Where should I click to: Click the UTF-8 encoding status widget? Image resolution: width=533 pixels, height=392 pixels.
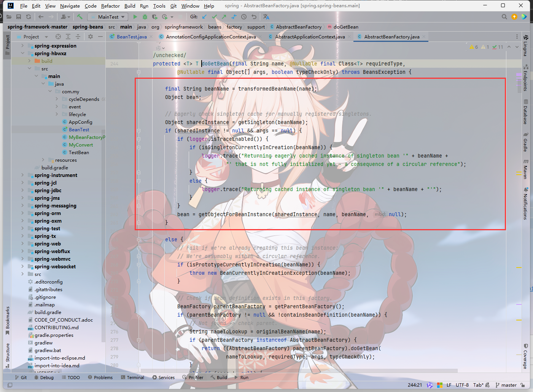click(462, 385)
